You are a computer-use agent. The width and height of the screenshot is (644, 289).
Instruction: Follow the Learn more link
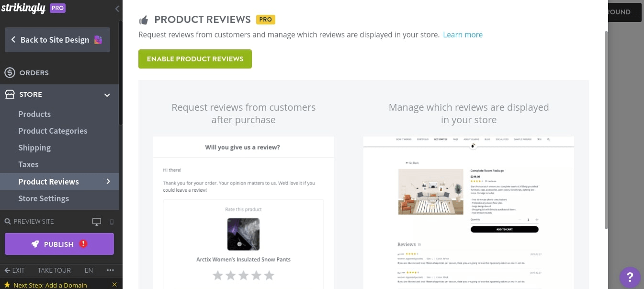[463, 35]
